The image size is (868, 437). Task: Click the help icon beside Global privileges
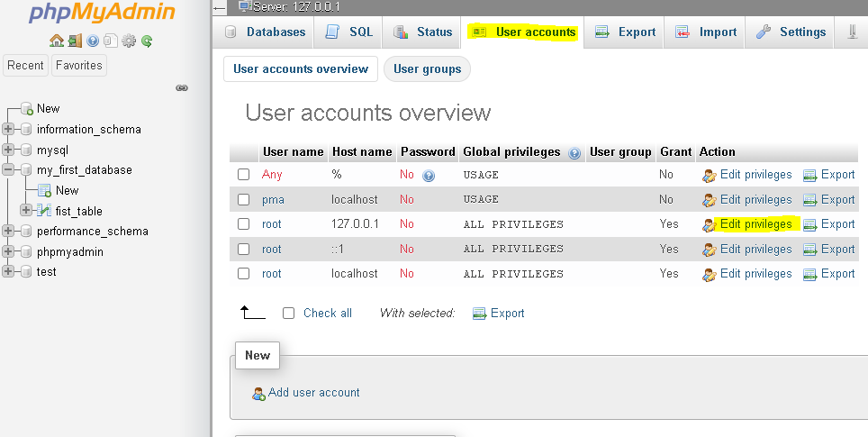tap(574, 152)
